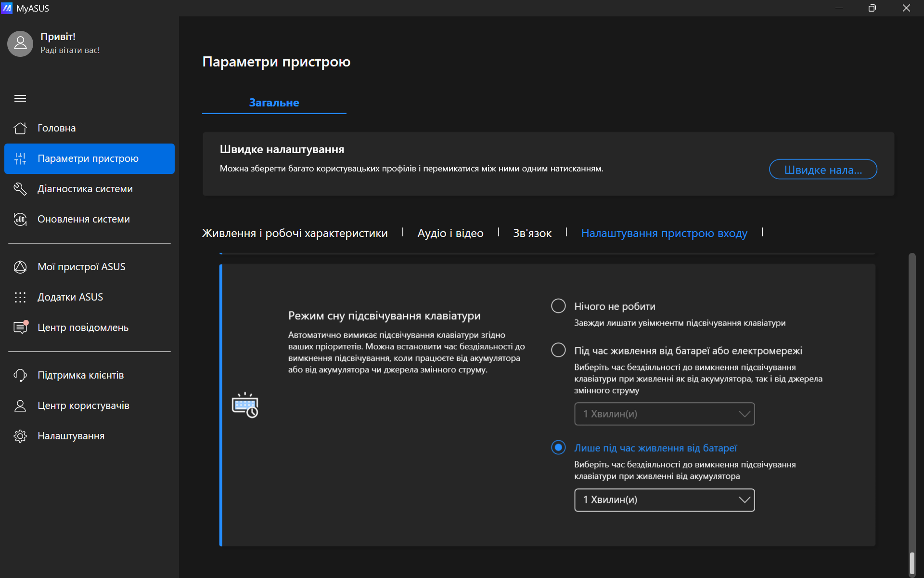Select the Нічого не робити radio option

(558, 306)
